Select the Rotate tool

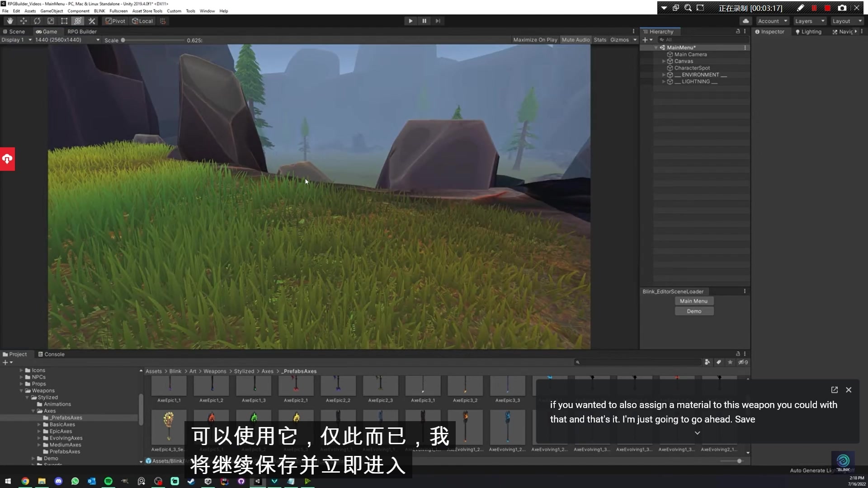[37, 21]
